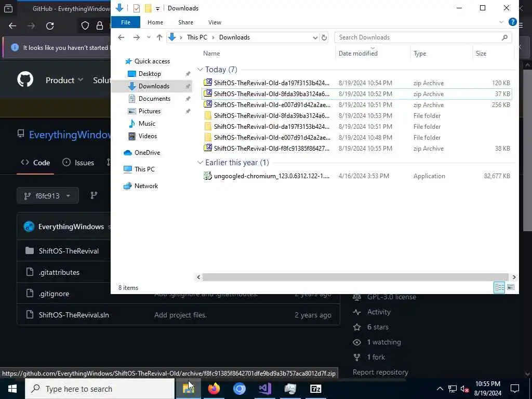Open the View ribbon tab

(x=215, y=22)
